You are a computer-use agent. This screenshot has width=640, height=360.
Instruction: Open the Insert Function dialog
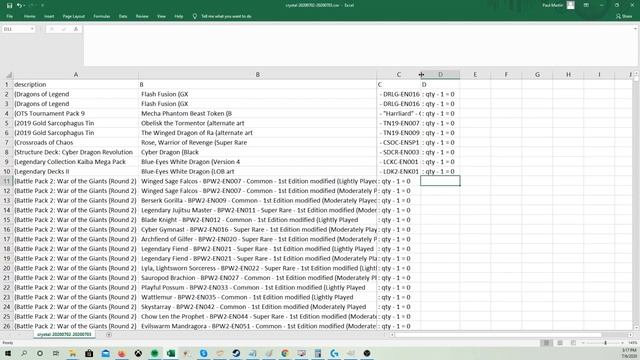pos(76,29)
